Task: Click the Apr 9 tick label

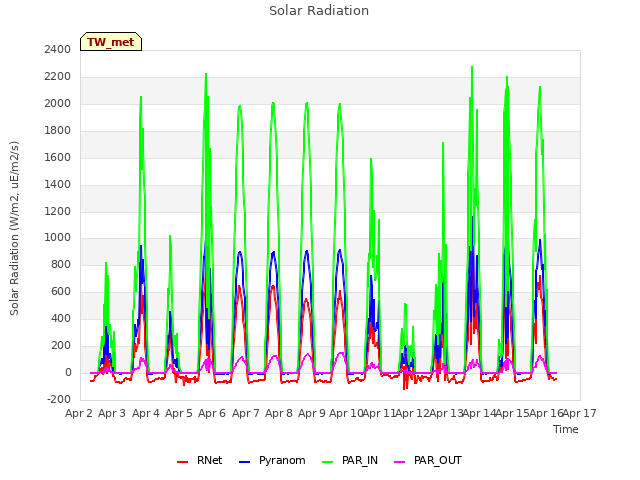Action: (312, 413)
